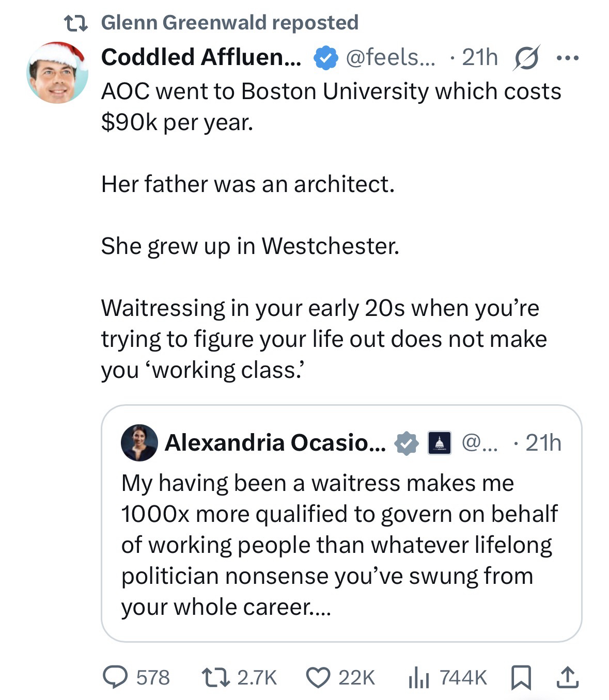The image size is (609, 700).
Task: Click the 21h timestamp on main tweet
Action: click(x=480, y=57)
